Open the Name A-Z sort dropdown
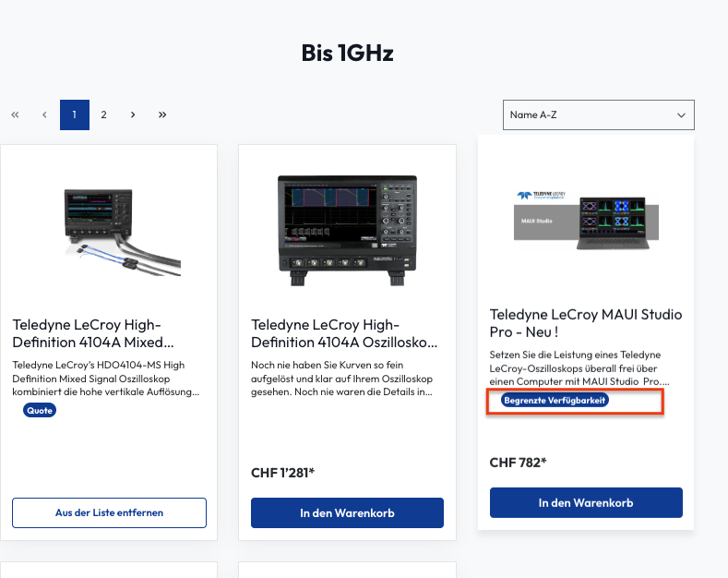 click(599, 114)
